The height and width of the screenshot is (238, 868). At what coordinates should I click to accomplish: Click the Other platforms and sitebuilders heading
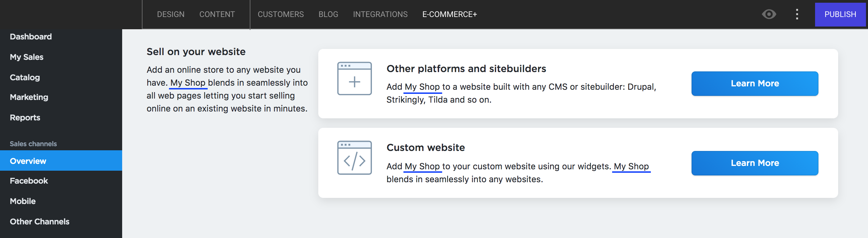coord(466,69)
